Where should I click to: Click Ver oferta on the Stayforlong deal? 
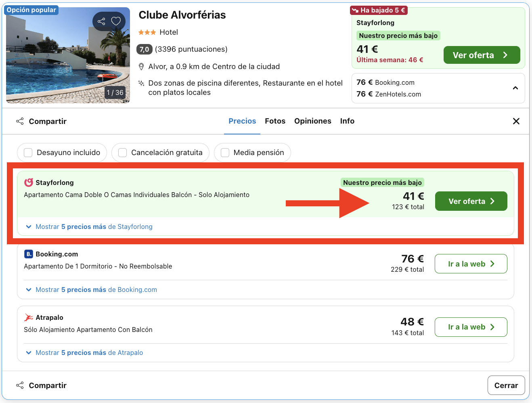pos(471,201)
